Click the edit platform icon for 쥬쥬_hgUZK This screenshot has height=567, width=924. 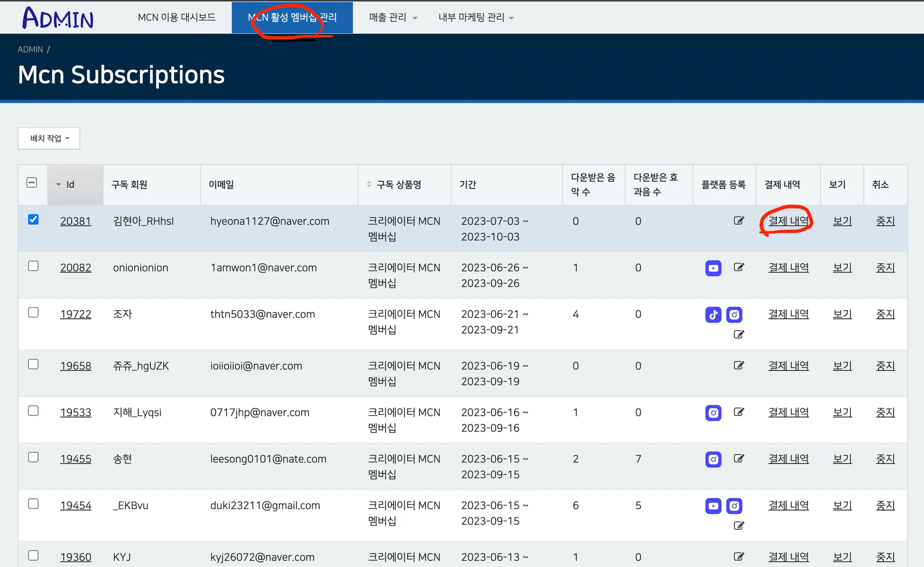pyautogui.click(x=739, y=365)
